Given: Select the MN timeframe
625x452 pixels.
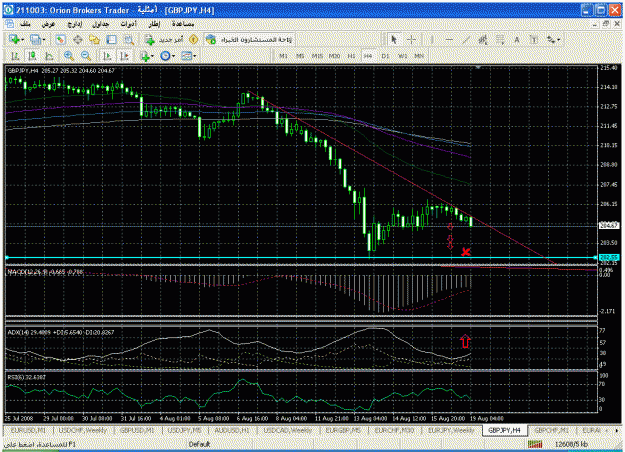Looking at the screenshot, I should click(419, 56).
